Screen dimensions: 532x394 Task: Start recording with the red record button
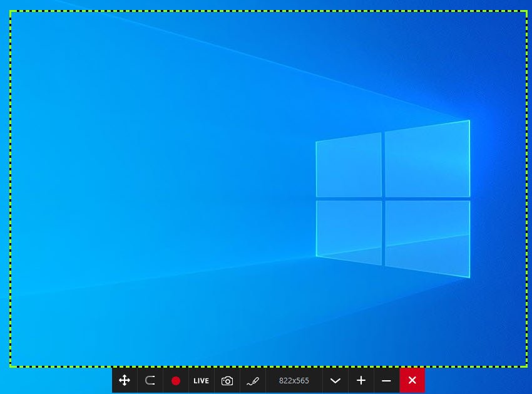pyautogui.click(x=176, y=380)
